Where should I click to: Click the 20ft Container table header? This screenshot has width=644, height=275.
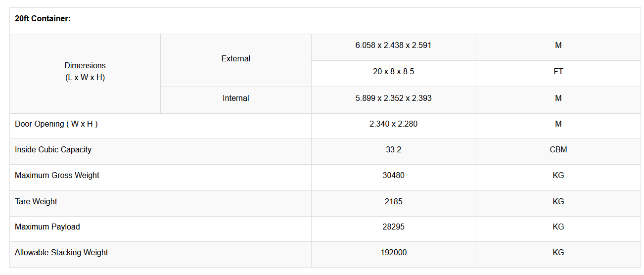click(43, 19)
